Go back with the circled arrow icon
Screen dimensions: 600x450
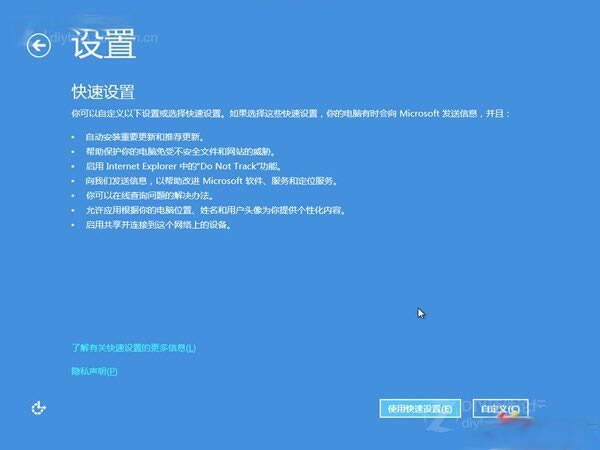(x=39, y=46)
